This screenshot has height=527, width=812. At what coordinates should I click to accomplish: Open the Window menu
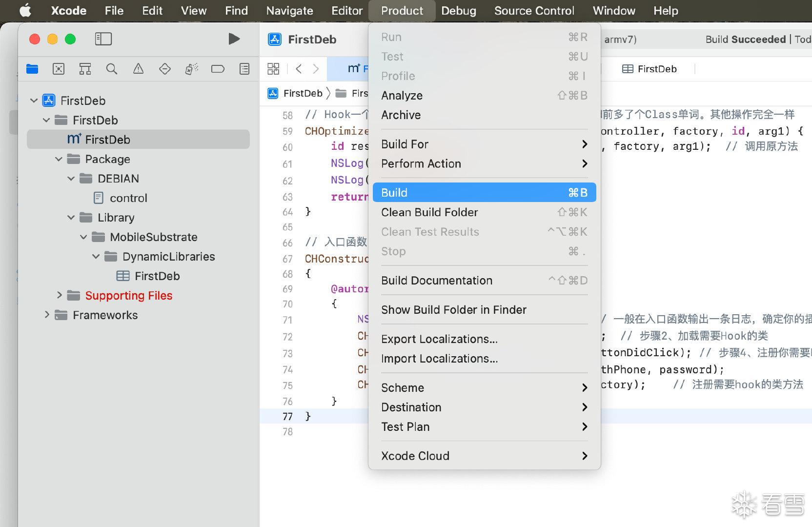pos(614,10)
